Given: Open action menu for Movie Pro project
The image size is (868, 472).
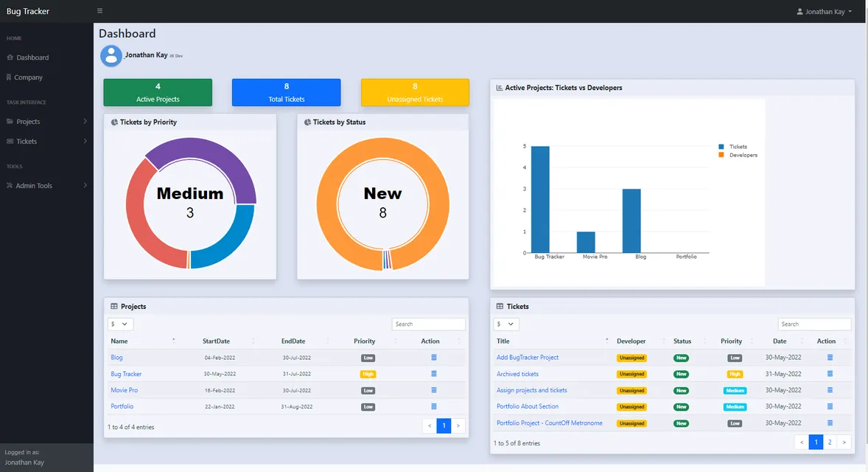Looking at the screenshot, I should click(434, 390).
